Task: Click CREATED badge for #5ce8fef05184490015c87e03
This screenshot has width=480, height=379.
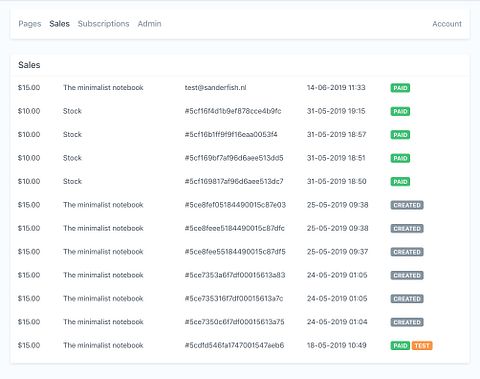Action: (x=407, y=205)
